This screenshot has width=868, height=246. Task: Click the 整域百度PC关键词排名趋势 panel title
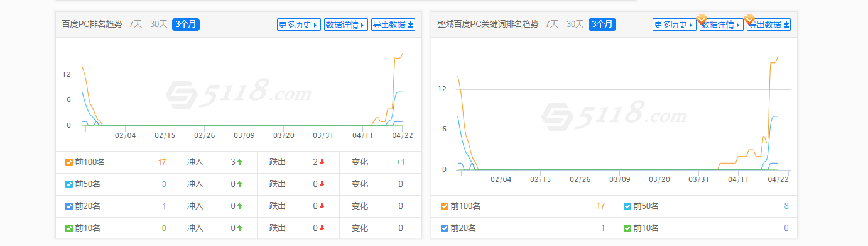click(488, 25)
